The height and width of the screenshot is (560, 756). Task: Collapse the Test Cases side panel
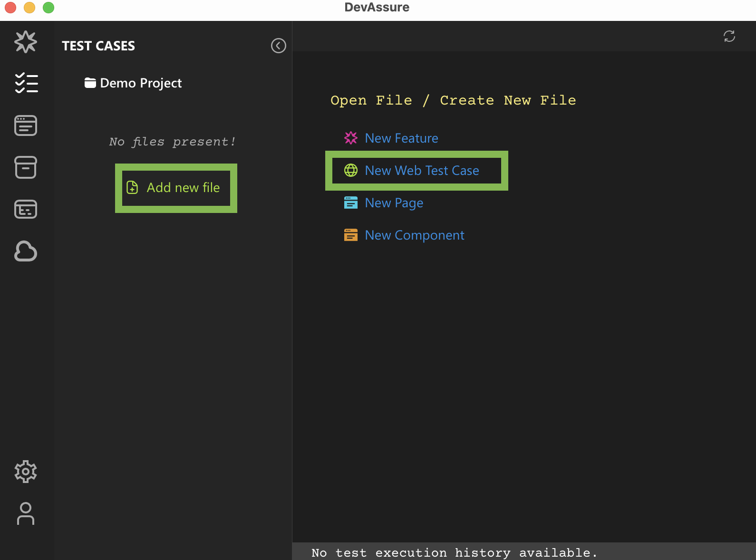[x=278, y=46]
